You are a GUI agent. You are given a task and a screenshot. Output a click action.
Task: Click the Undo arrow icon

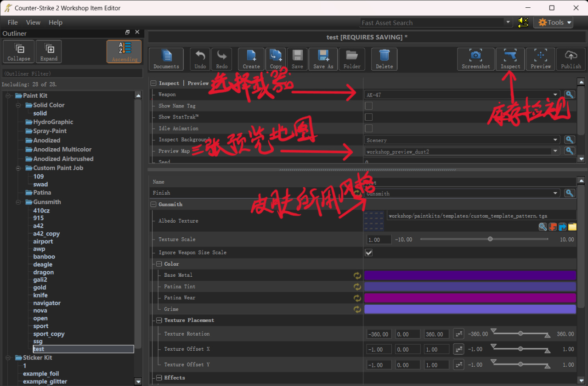tap(200, 56)
